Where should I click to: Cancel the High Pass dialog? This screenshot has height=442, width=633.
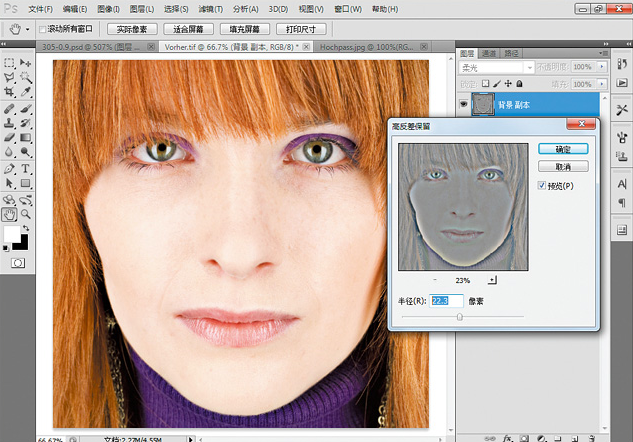pyautogui.click(x=563, y=166)
